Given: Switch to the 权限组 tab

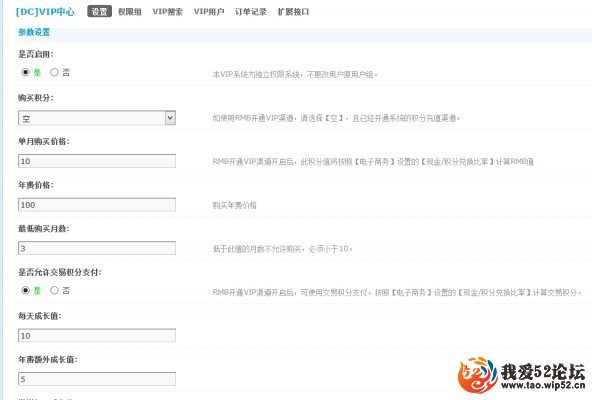Looking at the screenshot, I should (x=130, y=12).
